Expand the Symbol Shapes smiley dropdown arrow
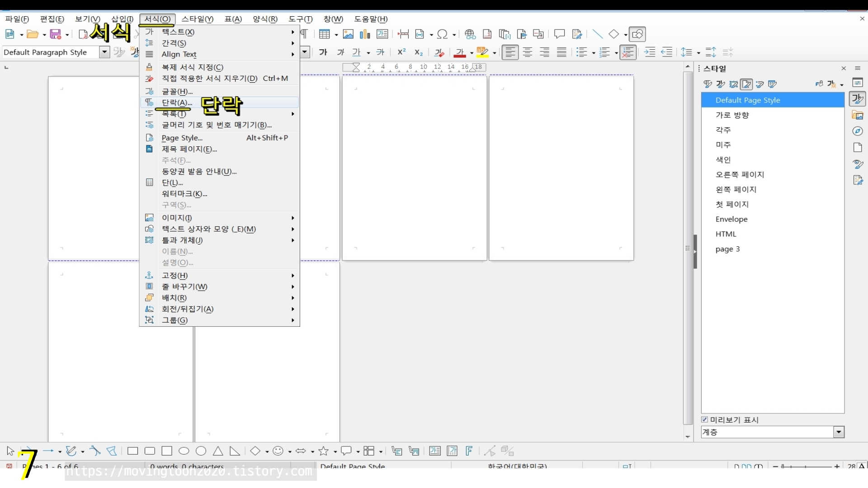 tap(290, 451)
